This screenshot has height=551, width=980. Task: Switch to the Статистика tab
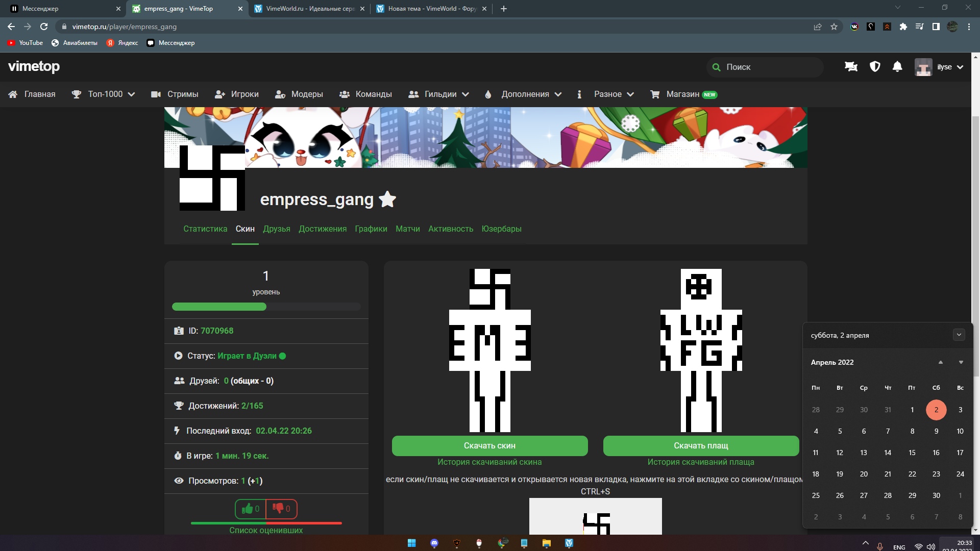pyautogui.click(x=205, y=229)
